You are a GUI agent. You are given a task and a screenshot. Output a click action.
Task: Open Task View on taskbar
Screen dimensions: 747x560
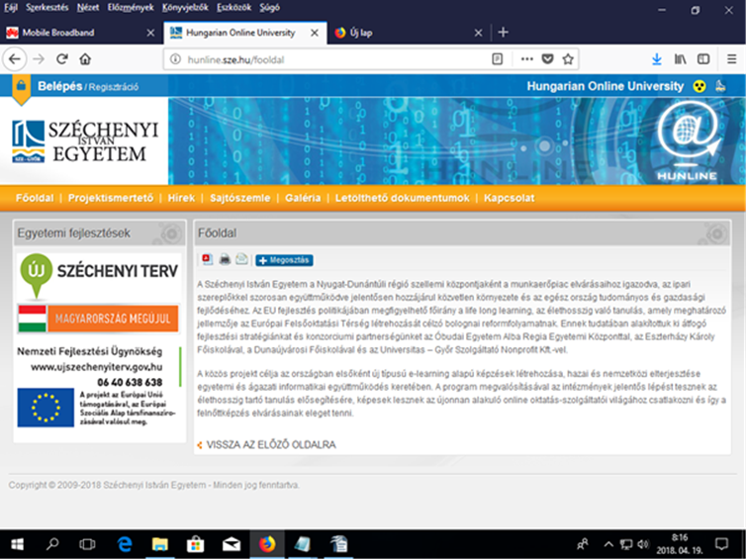pos(87,544)
